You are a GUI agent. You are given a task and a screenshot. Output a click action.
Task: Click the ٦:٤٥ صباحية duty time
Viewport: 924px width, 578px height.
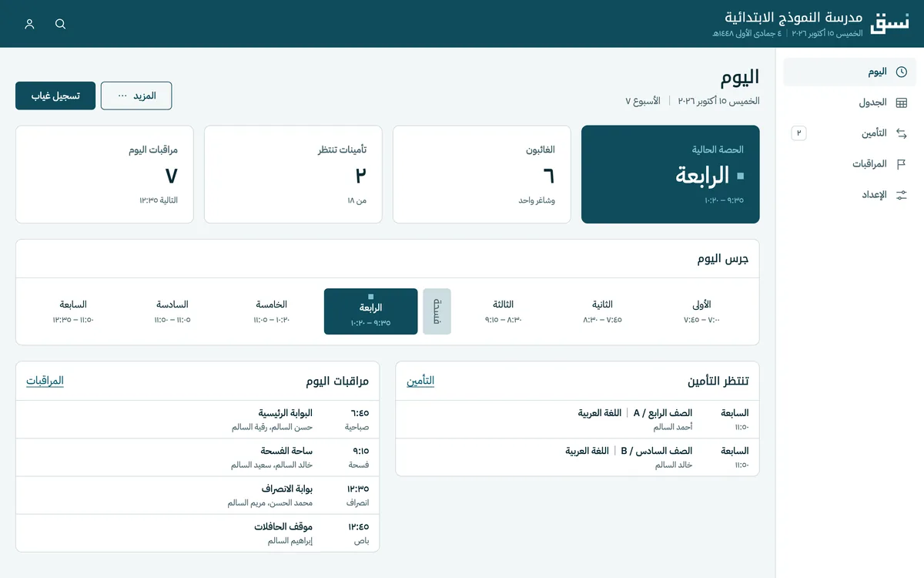357,420
